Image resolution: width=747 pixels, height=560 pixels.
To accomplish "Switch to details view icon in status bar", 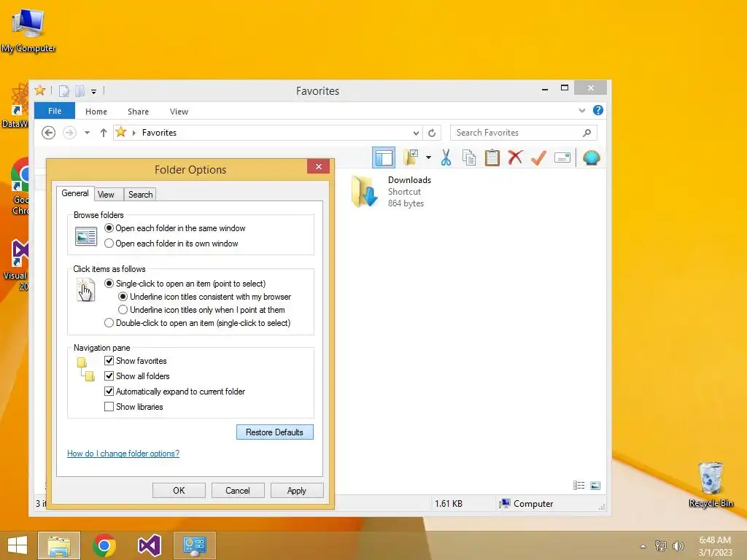I will point(578,485).
